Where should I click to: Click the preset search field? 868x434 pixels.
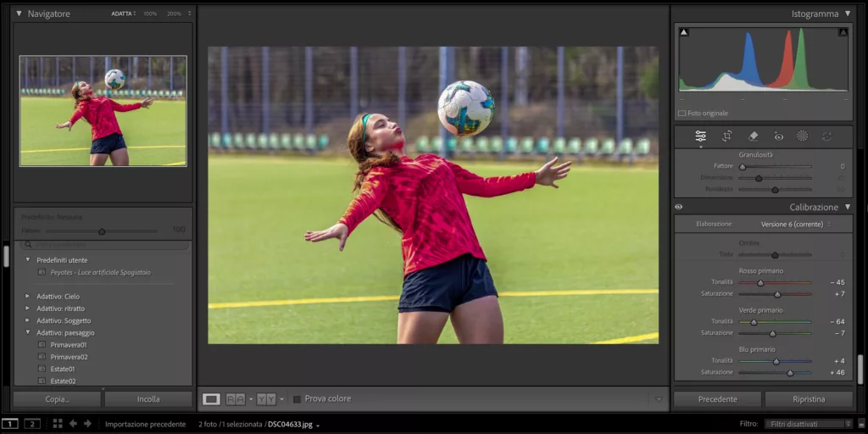pyautogui.click(x=105, y=244)
